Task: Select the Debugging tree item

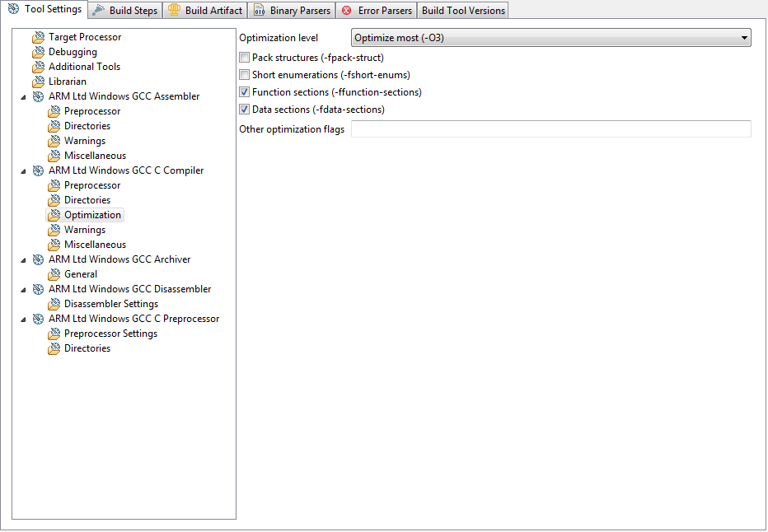Action: point(73,52)
